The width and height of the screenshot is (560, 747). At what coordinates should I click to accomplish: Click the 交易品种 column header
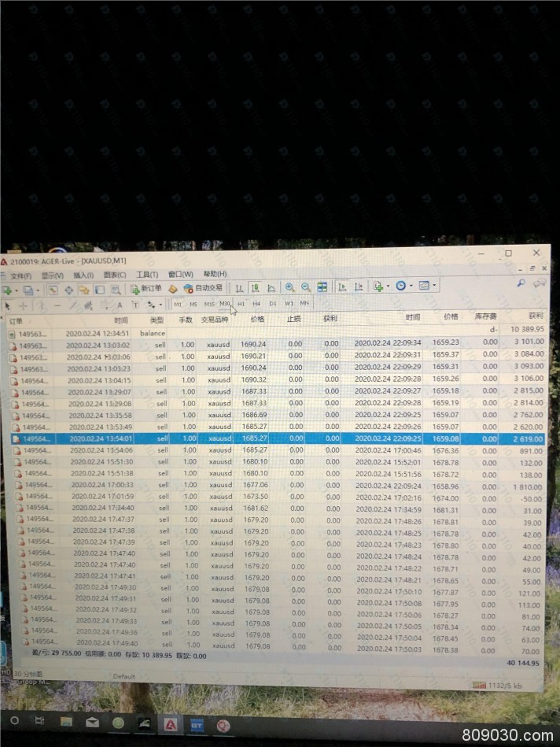(x=215, y=320)
